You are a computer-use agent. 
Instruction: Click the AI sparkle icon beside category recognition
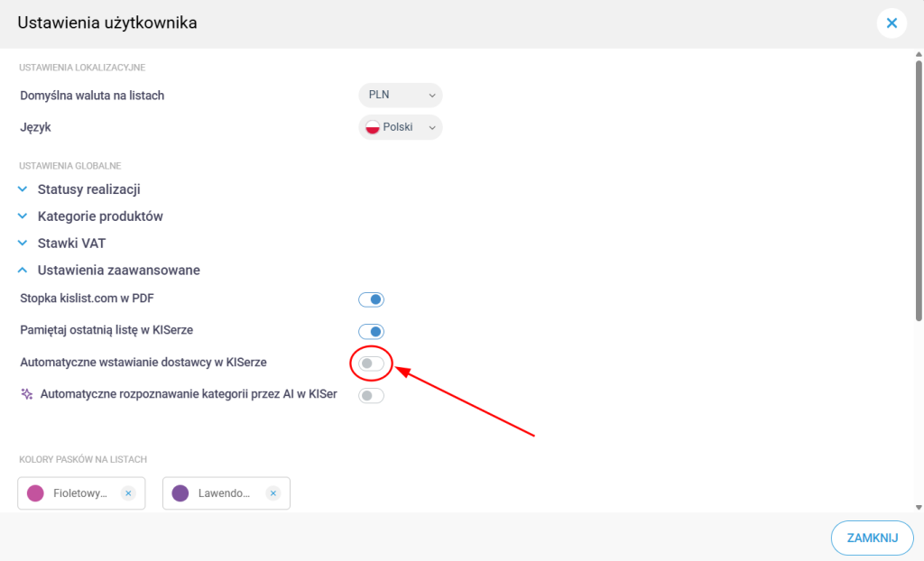pyautogui.click(x=26, y=394)
